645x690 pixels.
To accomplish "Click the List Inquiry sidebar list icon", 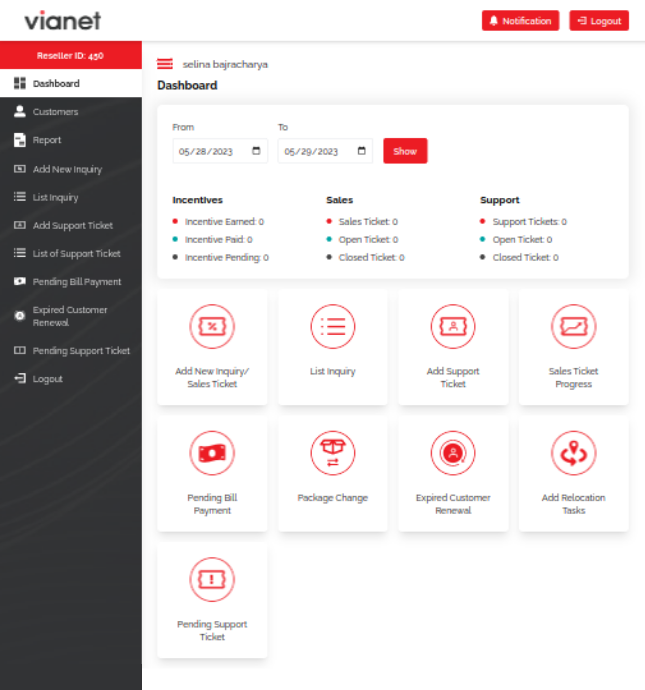I will (20, 197).
